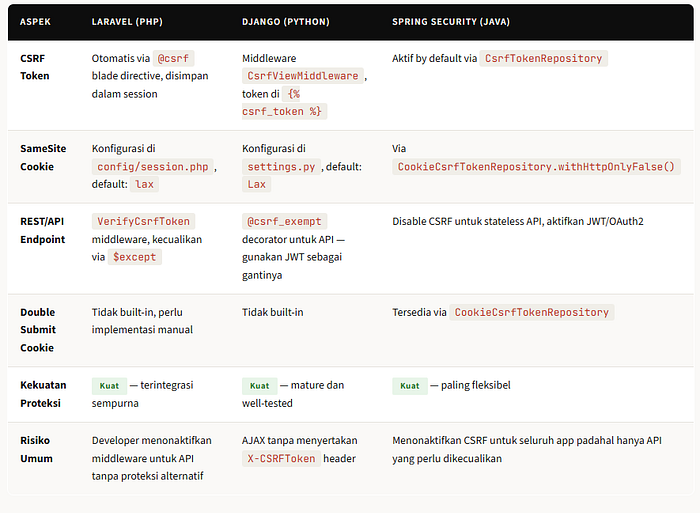Image resolution: width=700 pixels, height=513 pixels.
Task: Select the Kekuatan Proteksi row label
Action: pos(43,394)
